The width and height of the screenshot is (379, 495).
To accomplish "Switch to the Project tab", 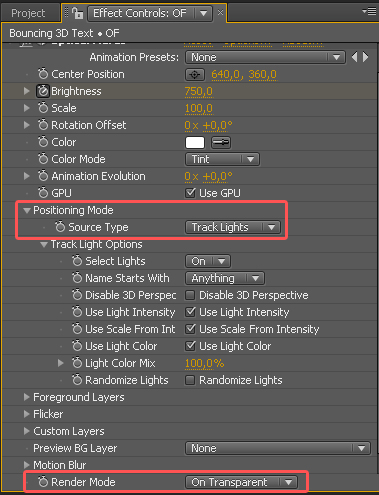I will coord(28,13).
